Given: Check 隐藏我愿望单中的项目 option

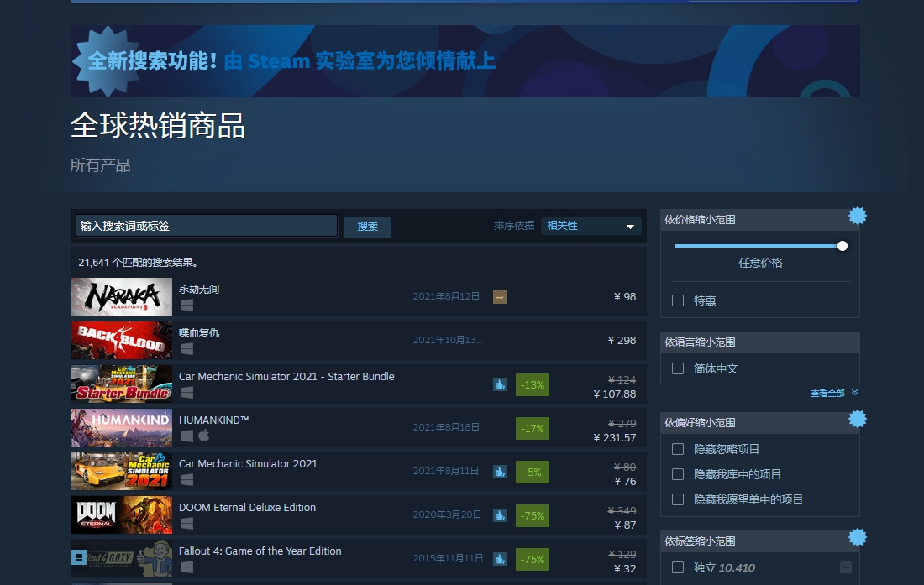Looking at the screenshot, I should coord(678,499).
